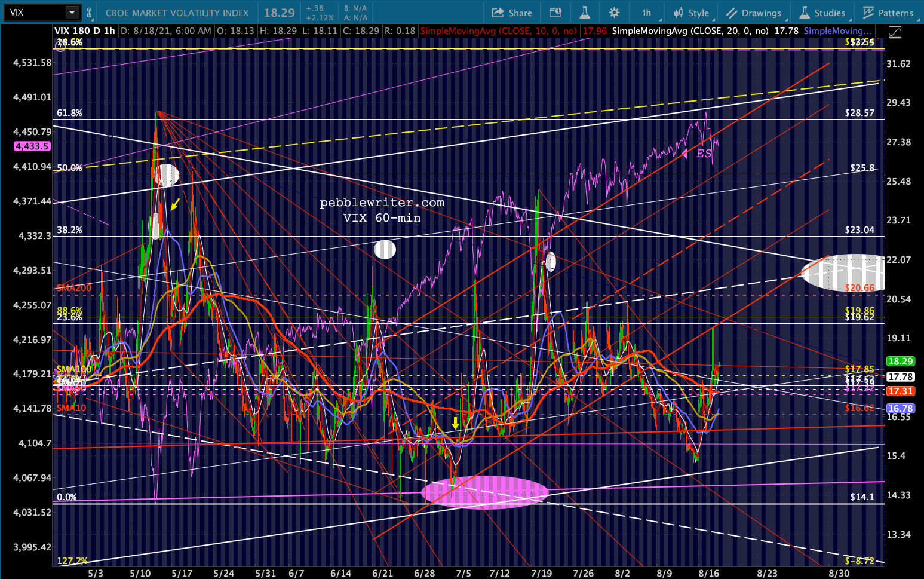Open the 1h timeframe dropdown

tap(647, 13)
